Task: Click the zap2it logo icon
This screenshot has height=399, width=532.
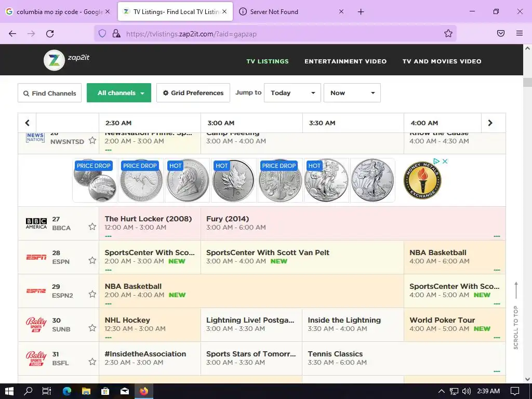Action: (x=54, y=60)
